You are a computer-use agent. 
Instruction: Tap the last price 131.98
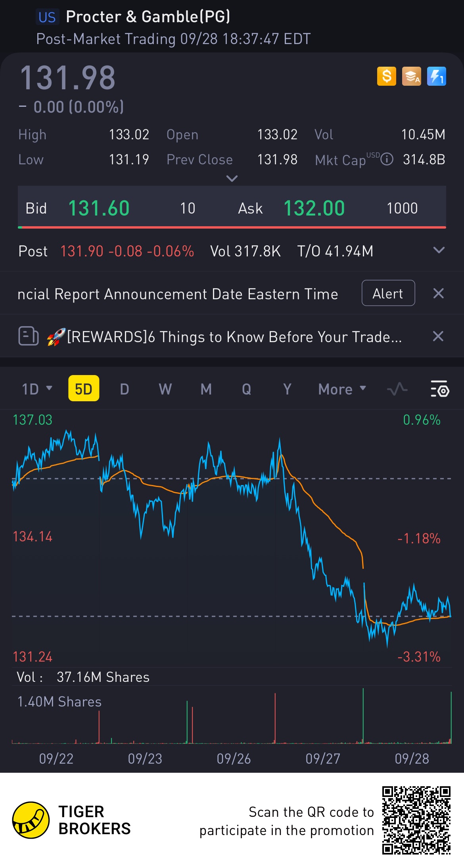pos(68,78)
